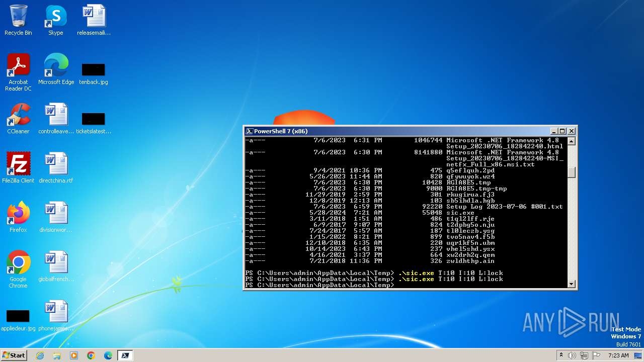Open Microsoft Edge desktop shortcut
Image resolution: width=644 pixels, height=362 pixels.
[x=56, y=69]
